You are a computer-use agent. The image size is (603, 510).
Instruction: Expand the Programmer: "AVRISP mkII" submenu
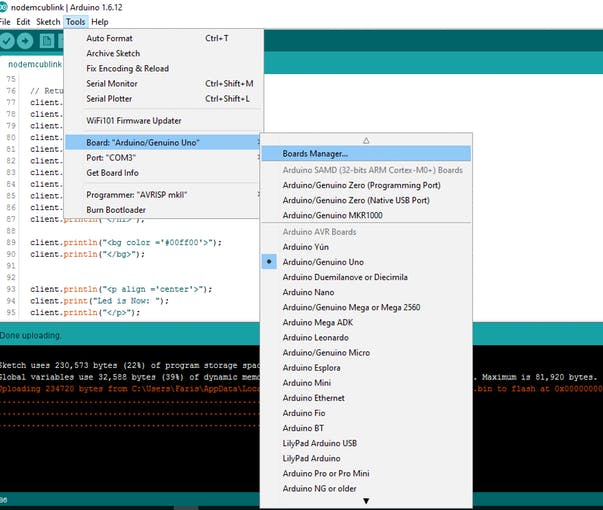point(163,195)
